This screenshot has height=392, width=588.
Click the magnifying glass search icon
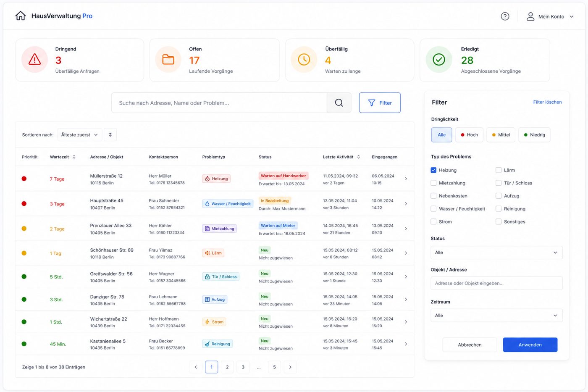(x=339, y=103)
